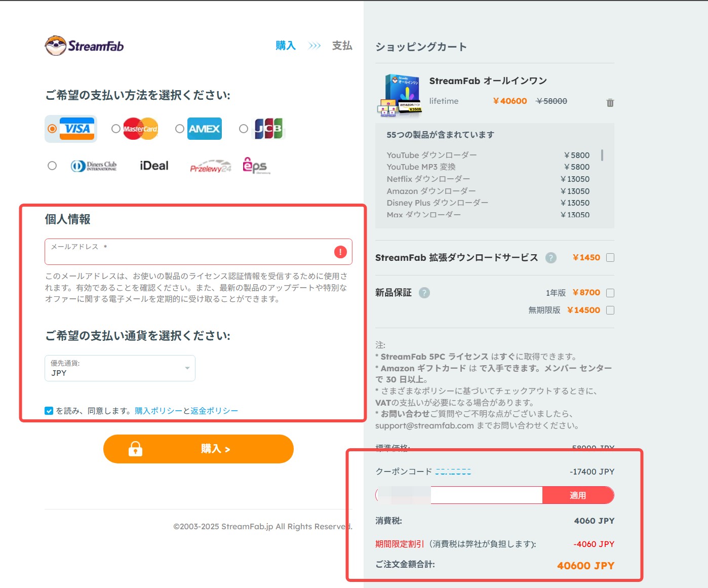This screenshot has width=708, height=588.
Task: Choose the MasterCard radio button
Action: 116,129
